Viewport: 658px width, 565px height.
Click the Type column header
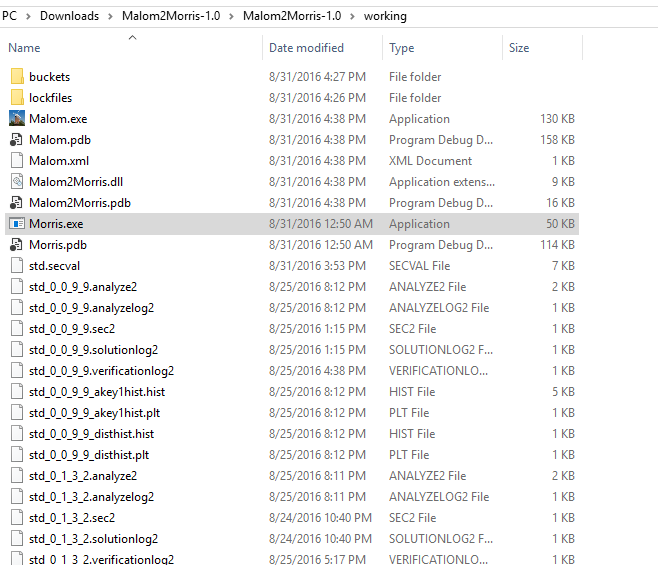tap(402, 48)
